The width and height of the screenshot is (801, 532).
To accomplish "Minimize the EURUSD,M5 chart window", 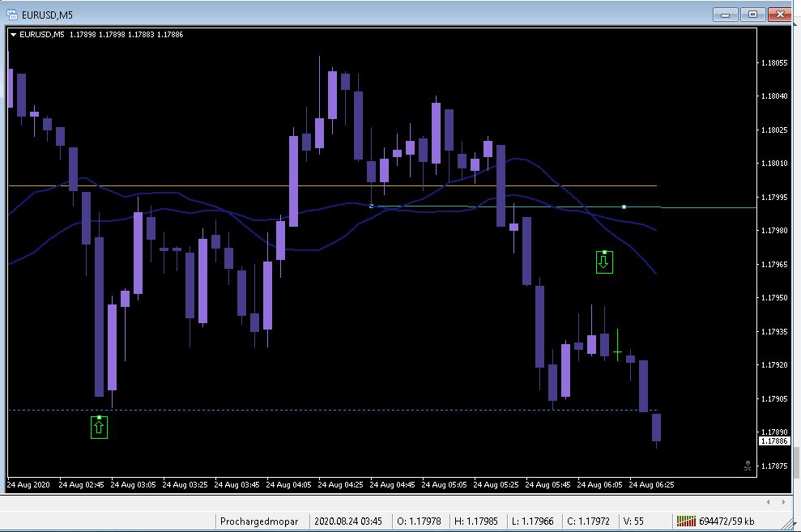I will click(726, 15).
